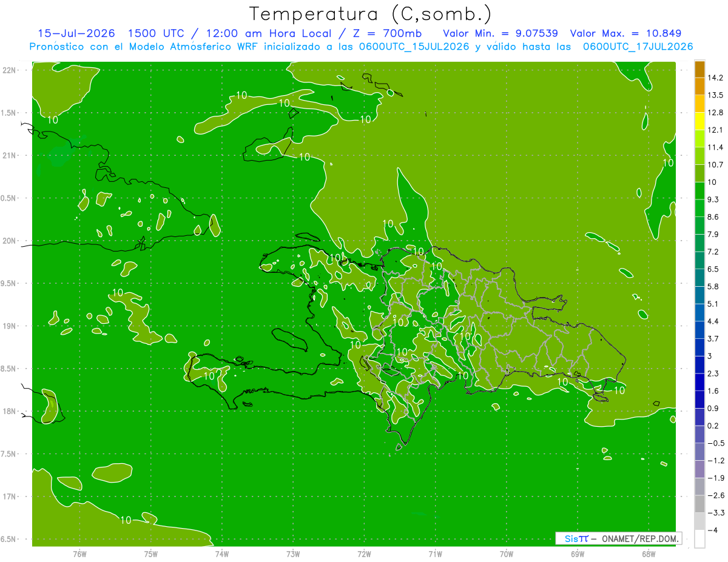The height and width of the screenshot is (562, 728).
Task: Click the dark blue color bar segment between 1.6 and 2.3
Action: 699,383
